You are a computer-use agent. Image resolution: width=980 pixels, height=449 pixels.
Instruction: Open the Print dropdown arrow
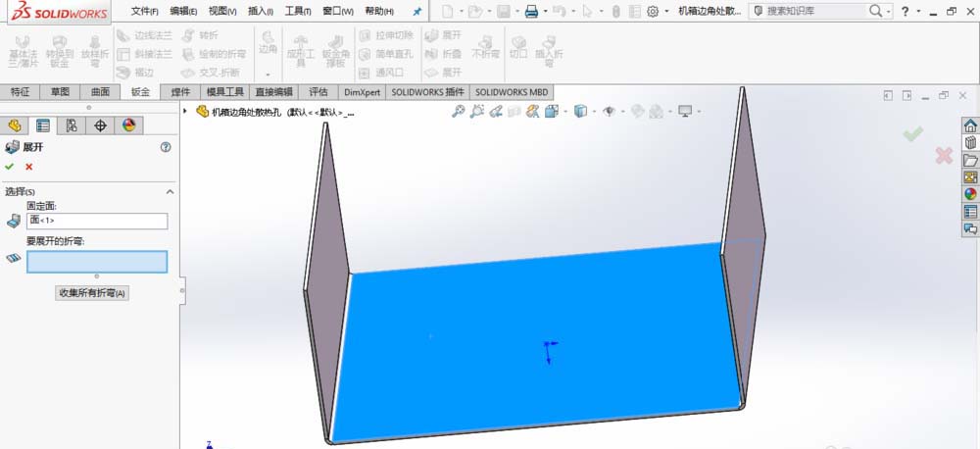click(545, 11)
